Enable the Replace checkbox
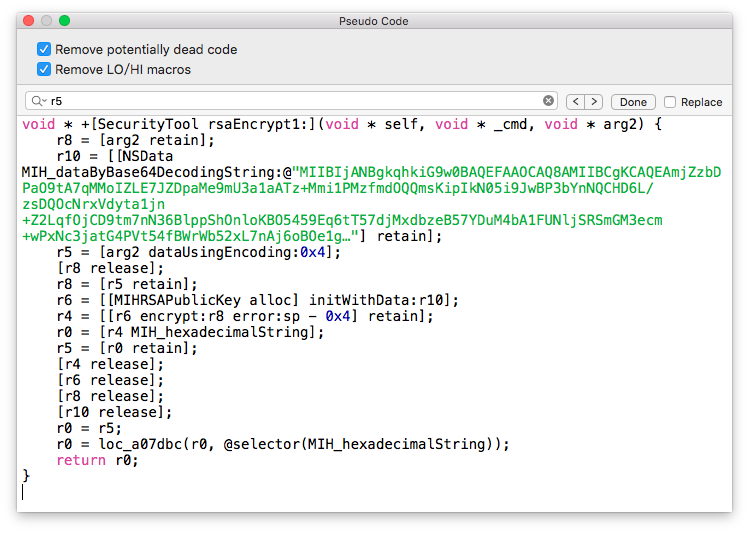The image size is (749, 533). point(670,102)
